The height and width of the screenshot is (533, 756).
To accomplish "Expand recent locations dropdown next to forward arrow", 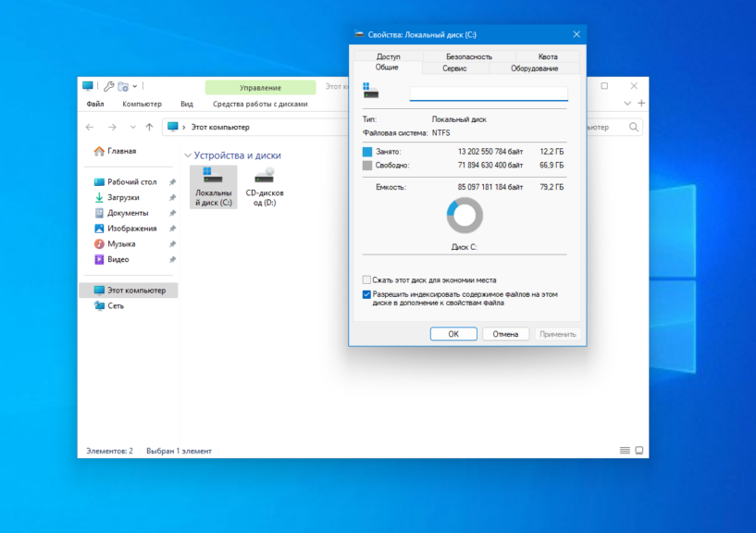I will tap(130, 127).
